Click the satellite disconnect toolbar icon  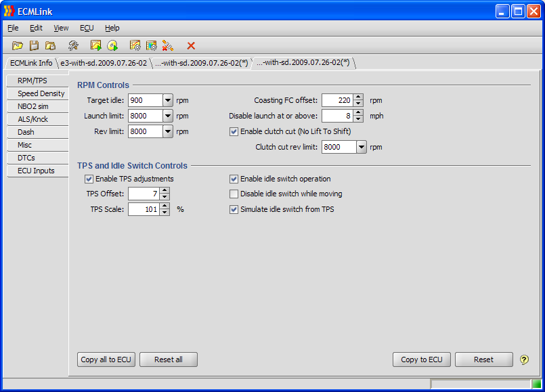tap(167, 46)
